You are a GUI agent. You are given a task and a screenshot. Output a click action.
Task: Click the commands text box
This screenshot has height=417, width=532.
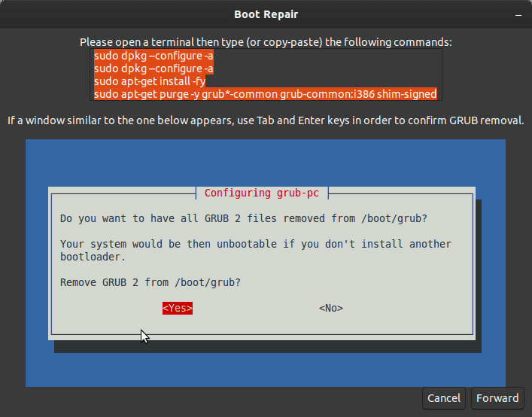[266, 75]
